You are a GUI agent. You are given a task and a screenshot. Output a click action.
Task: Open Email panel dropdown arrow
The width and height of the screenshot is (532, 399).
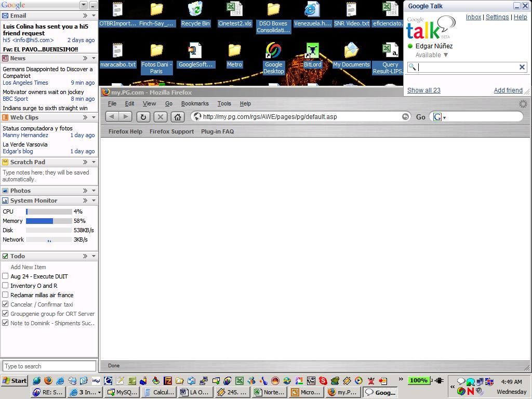(x=94, y=16)
